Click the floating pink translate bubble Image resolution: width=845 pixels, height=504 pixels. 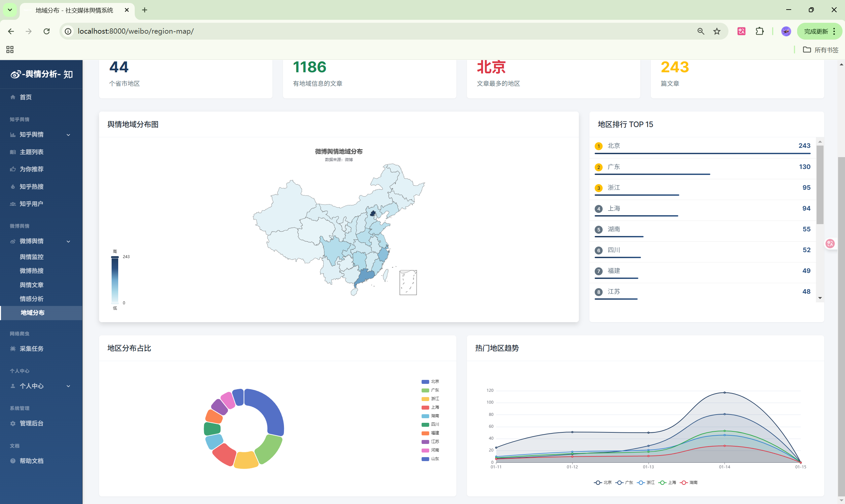click(x=830, y=244)
